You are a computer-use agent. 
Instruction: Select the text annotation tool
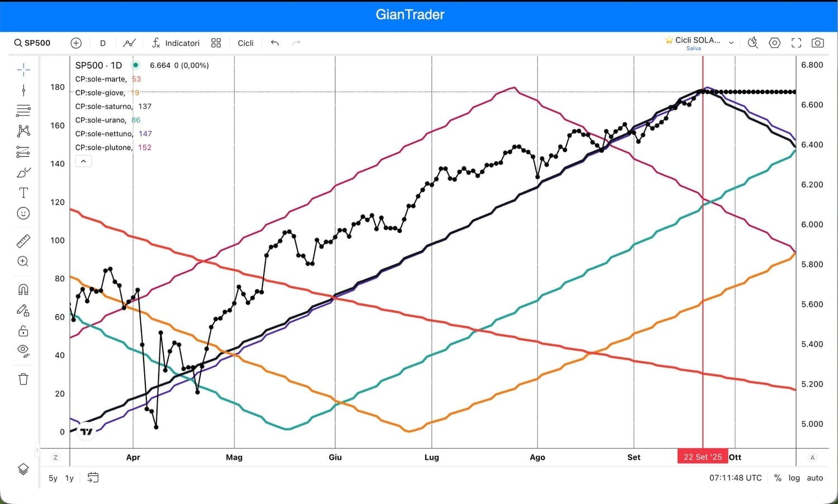point(23,193)
